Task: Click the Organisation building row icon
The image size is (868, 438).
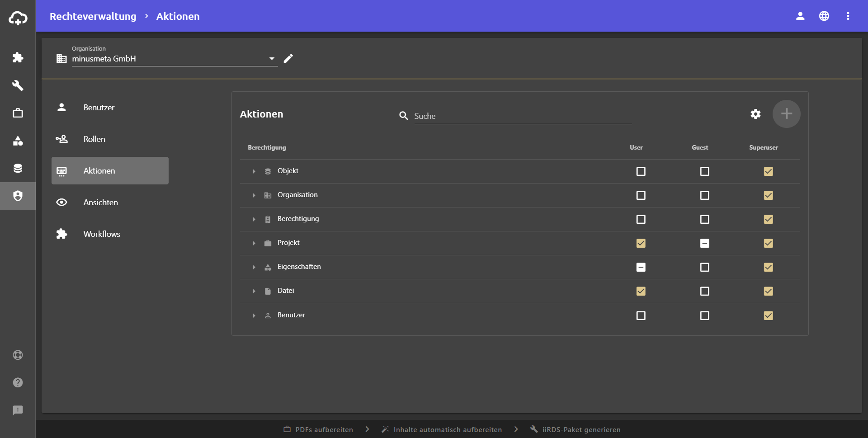Action: (268, 195)
